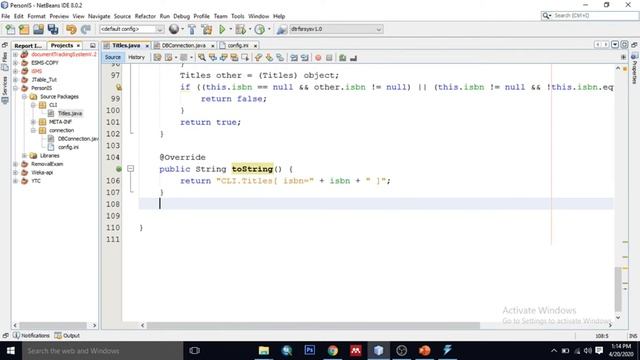This screenshot has height=360, width=640.
Task: Click the Task View taskbar icon
Action: 195,350
